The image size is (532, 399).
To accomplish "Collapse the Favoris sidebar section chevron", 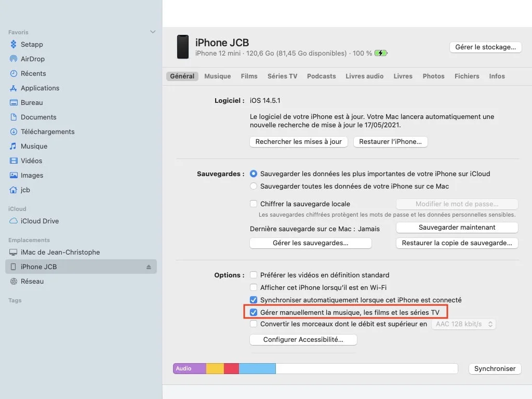I will [153, 32].
